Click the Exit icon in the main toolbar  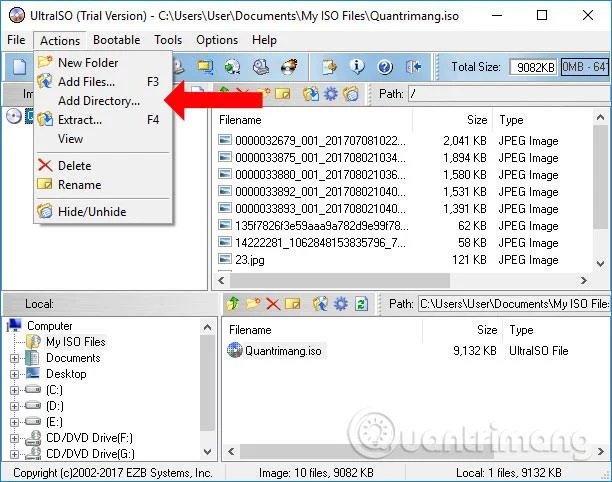coord(413,67)
